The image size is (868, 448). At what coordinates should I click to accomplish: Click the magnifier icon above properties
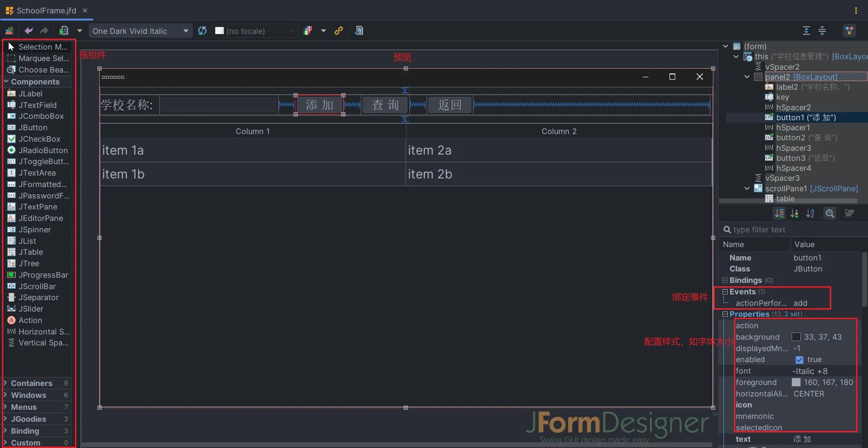830,213
